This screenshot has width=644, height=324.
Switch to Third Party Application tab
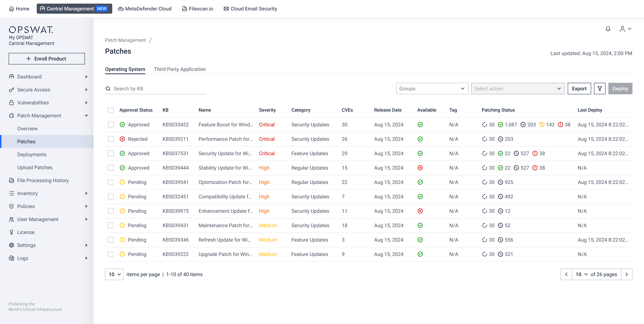coord(180,69)
